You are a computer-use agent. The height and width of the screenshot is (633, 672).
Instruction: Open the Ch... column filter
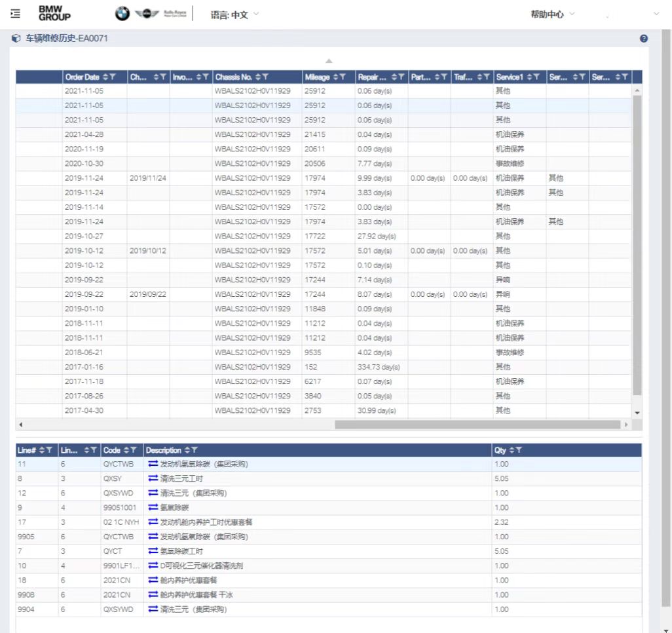click(x=163, y=77)
